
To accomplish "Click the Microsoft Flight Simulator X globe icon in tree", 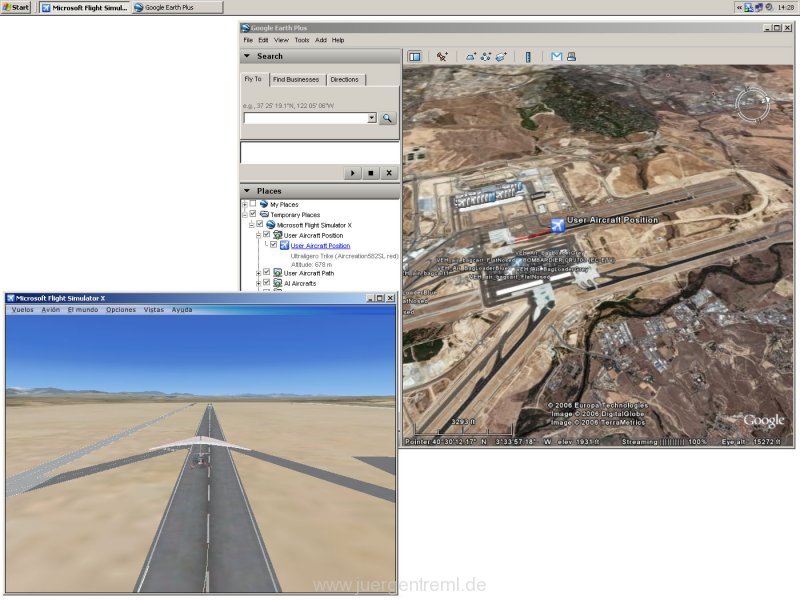I will (271, 224).
